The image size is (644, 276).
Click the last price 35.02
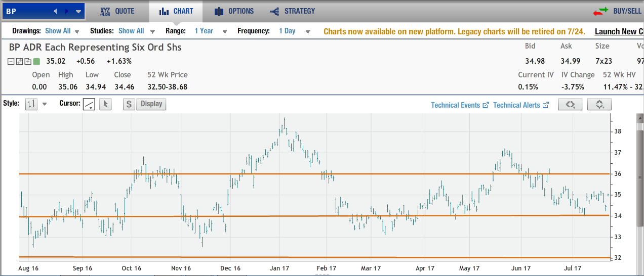(56, 61)
